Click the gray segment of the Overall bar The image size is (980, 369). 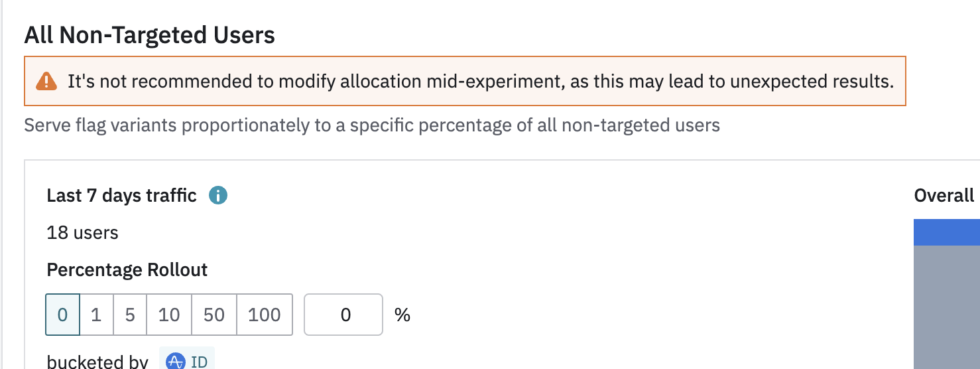[x=946, y=305]
